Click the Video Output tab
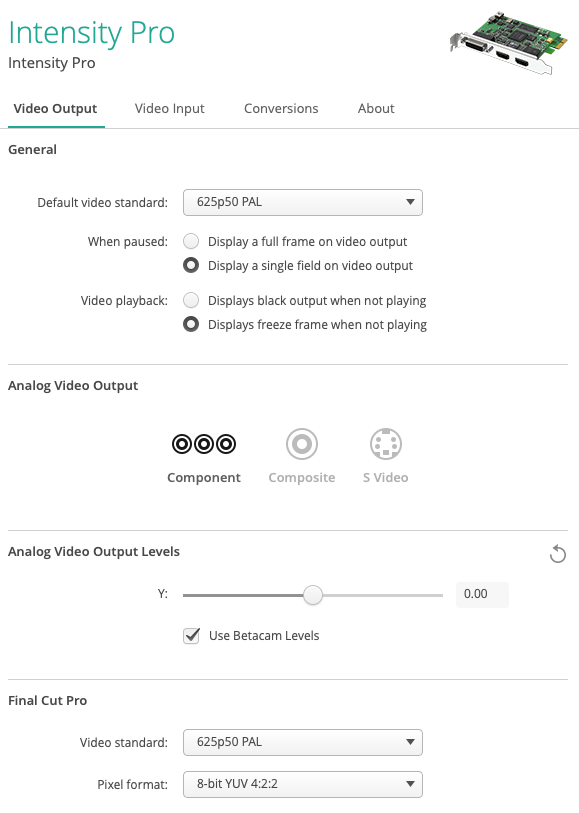The height and width of the screenshot is (813, 579). pos(55,108)
